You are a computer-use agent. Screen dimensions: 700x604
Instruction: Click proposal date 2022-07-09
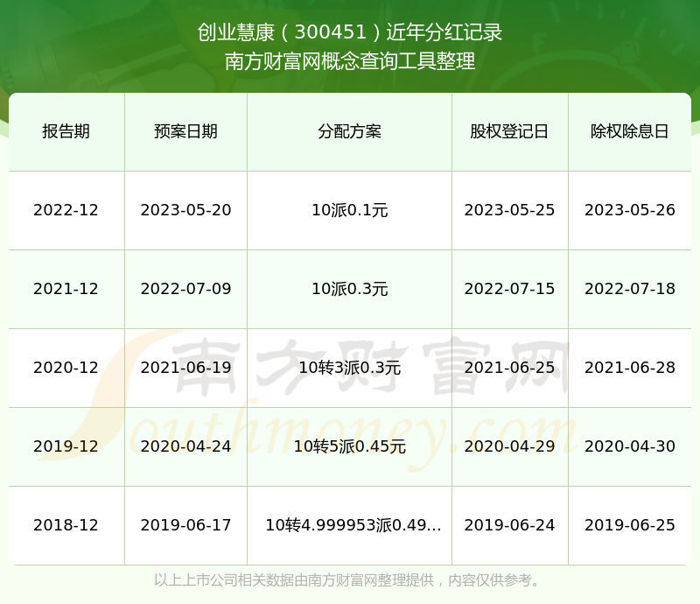(185, 289)
